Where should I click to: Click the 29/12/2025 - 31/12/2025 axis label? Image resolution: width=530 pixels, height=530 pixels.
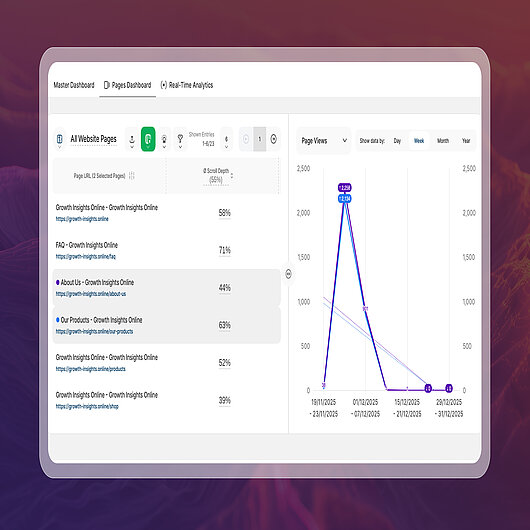click(449, 408)
